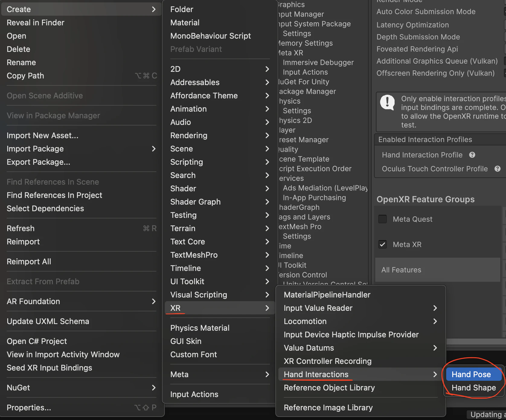This screenshot has width=506, height=420.
Task: Open Immersive Debugger settings entry
Action: click(x=318, y=62)
